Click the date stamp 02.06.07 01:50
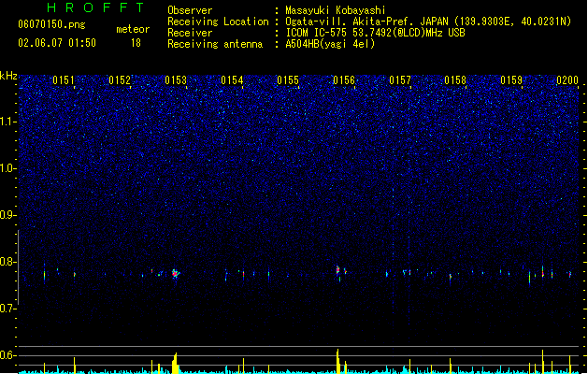 coord(57,43)
